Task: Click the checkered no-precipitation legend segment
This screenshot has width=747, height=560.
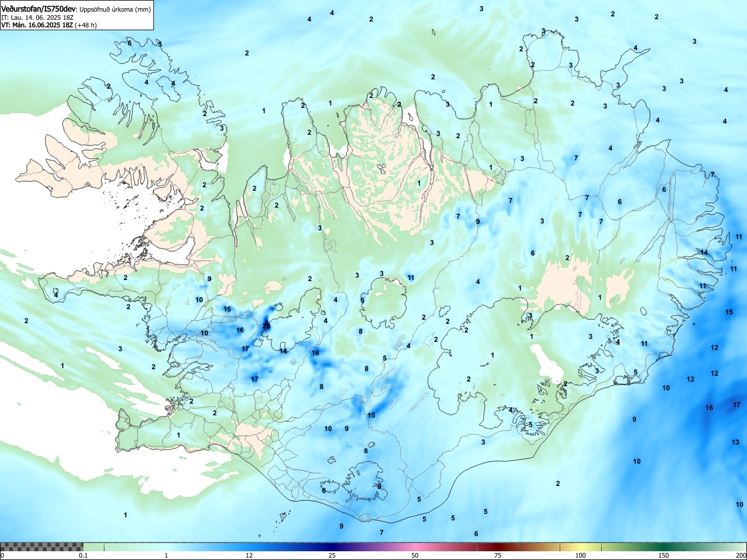Action: tap(41, 547)
